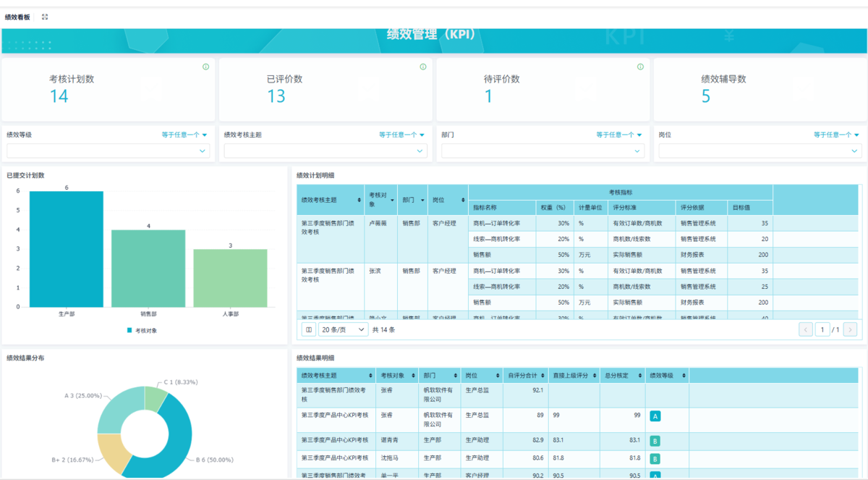Click the 权重（%） column header
Image resolution: width=868 pixels, height=480 pixels.
[x=554, y=208]
